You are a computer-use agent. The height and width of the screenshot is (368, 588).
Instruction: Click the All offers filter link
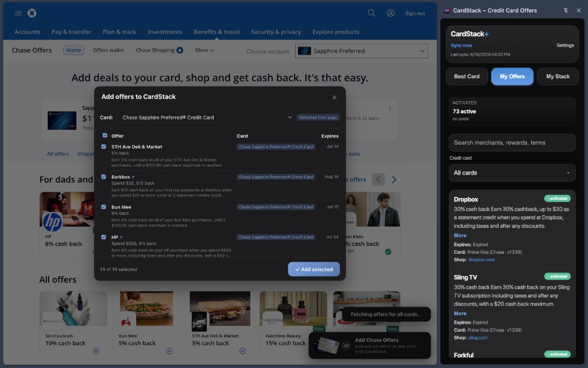pyautogui.click(x=58, y=154)
